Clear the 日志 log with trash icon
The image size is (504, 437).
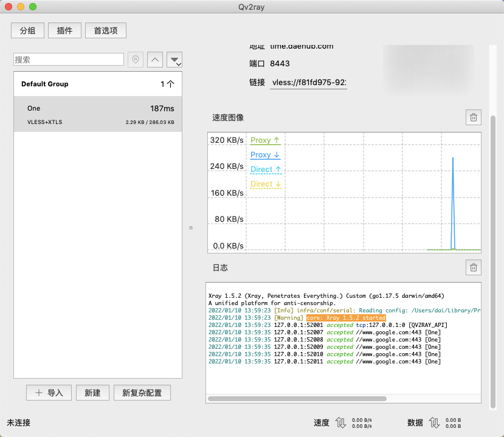pyautogui.click(x=474, y=267)
